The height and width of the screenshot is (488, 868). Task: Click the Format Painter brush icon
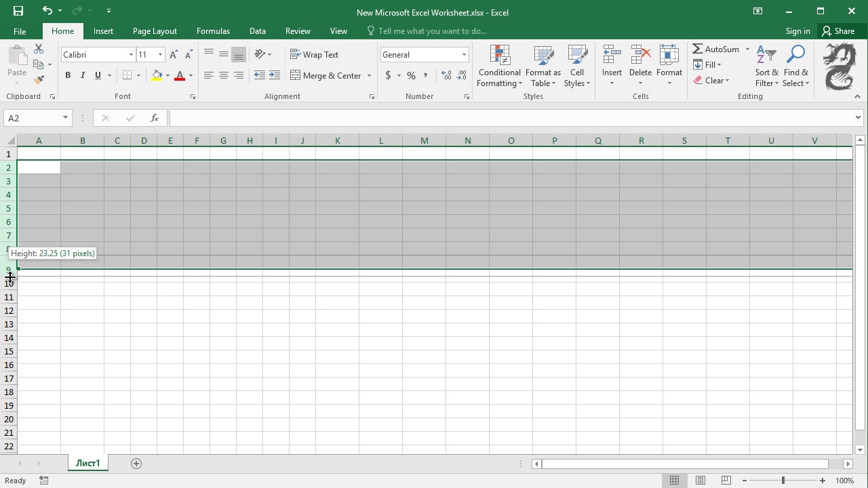pos(39,79)
